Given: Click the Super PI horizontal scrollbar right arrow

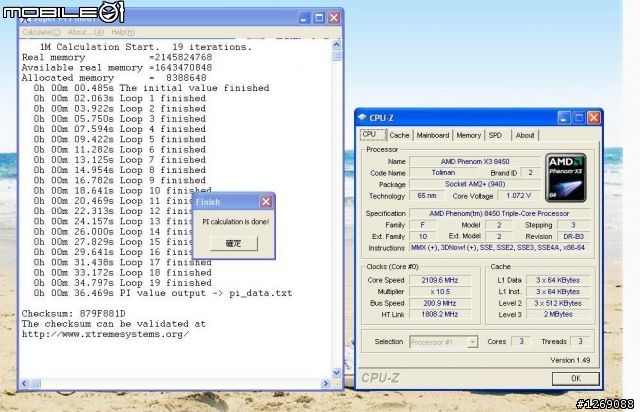Looking at the screenshot, I should click(326, 383).
